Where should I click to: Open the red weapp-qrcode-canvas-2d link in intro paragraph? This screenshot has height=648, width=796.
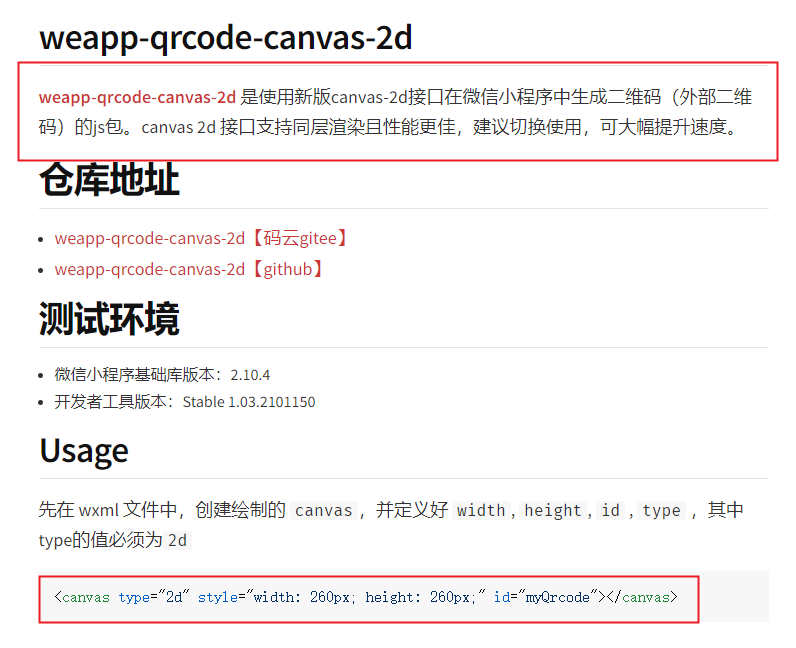[x=137, y=97]
